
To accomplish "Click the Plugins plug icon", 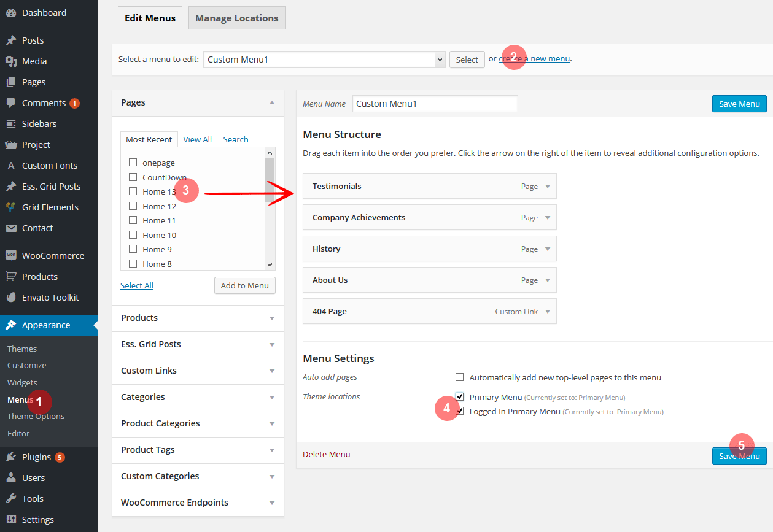I will coord(11,457).
